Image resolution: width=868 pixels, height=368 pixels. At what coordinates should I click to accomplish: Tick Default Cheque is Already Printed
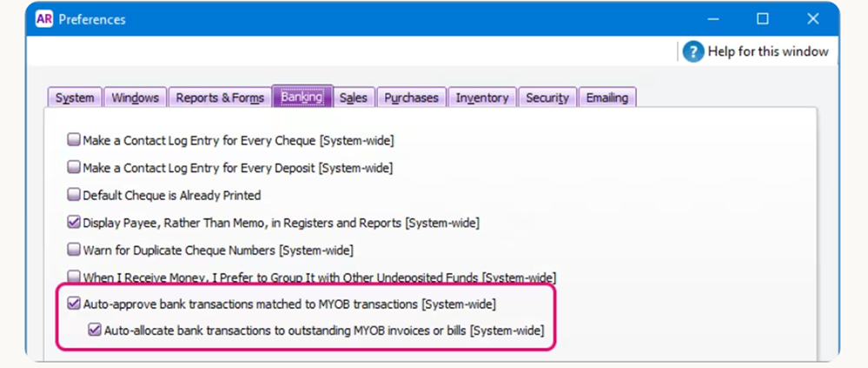pyautogui.click(x=74, y=196)
